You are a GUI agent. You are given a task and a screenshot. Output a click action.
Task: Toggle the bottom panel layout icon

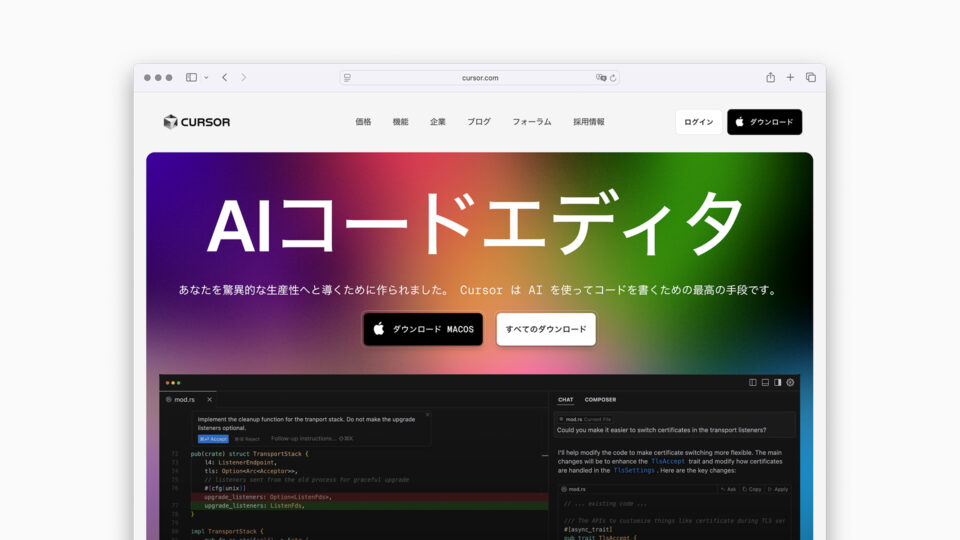click(765, 382)
